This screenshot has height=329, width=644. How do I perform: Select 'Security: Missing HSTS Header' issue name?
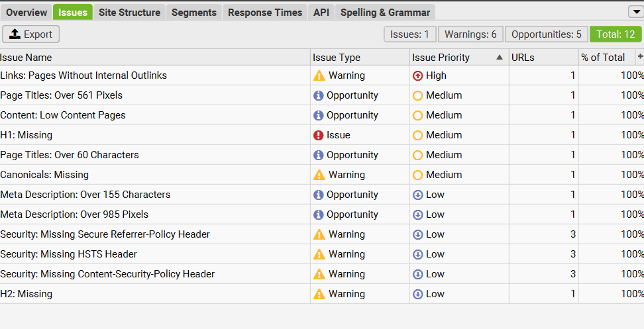69,254
